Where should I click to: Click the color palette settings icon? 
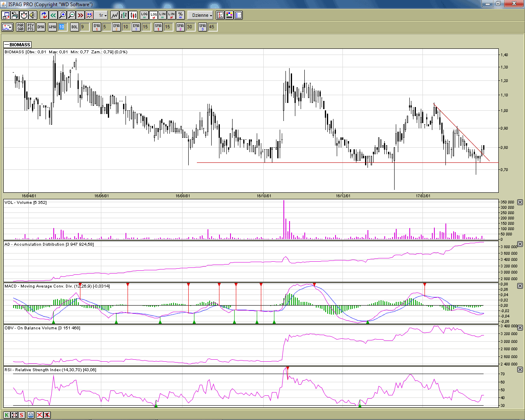click(229, 15)
